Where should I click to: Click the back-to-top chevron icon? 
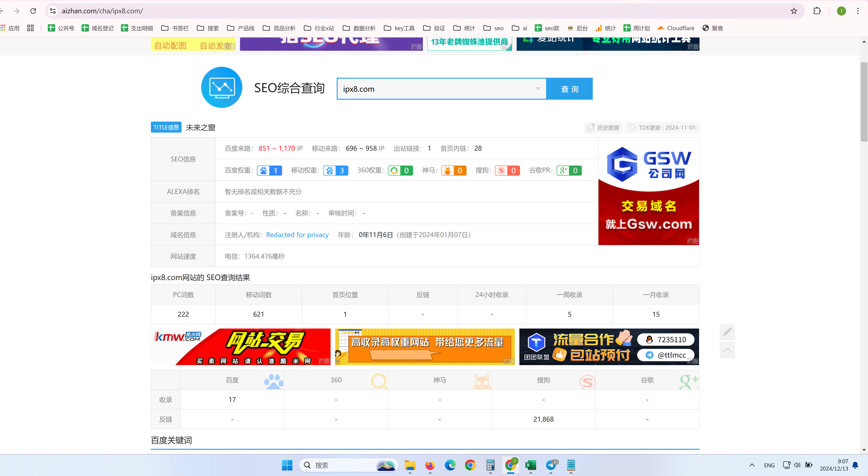727,350
